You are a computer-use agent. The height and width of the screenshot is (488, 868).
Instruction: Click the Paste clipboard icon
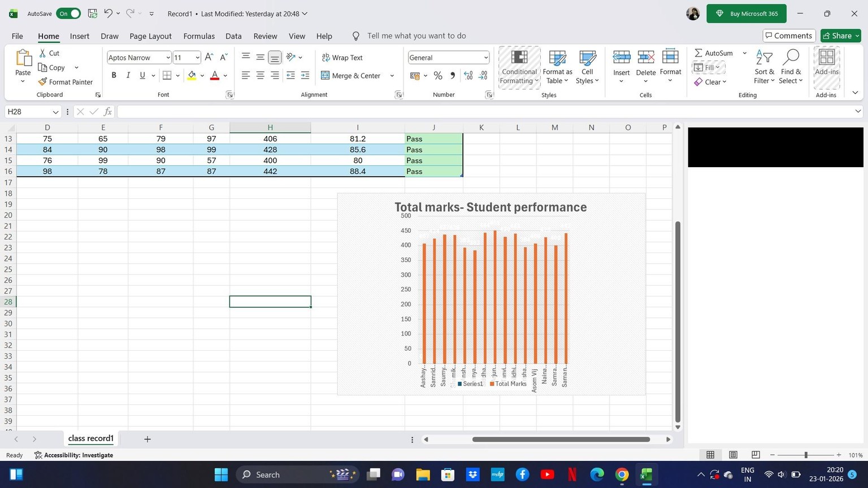[x=23, y=58]
